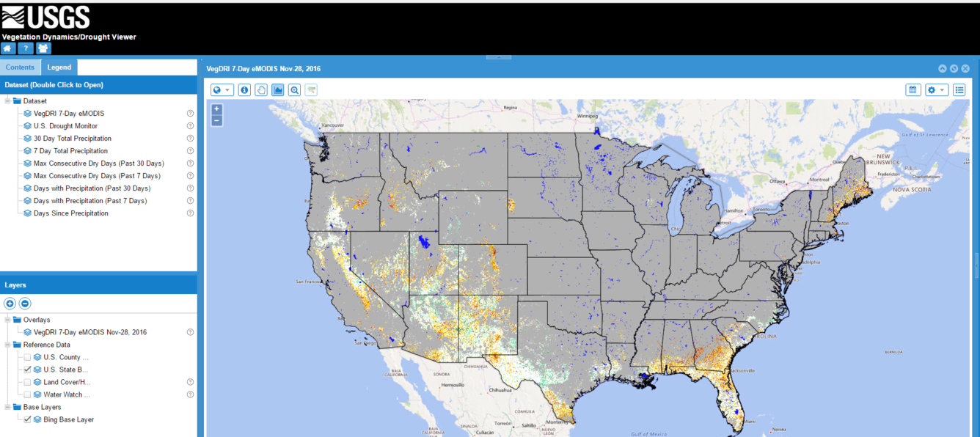Open the calendar date picker
This screenshot has width=980, height=437.
point(913,89)
